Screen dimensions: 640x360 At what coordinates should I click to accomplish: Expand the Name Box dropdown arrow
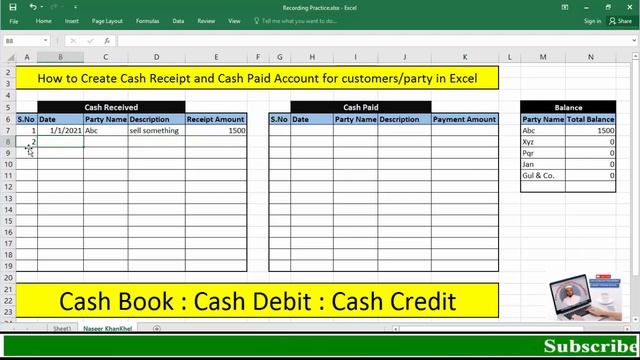(x=45, y=41)
